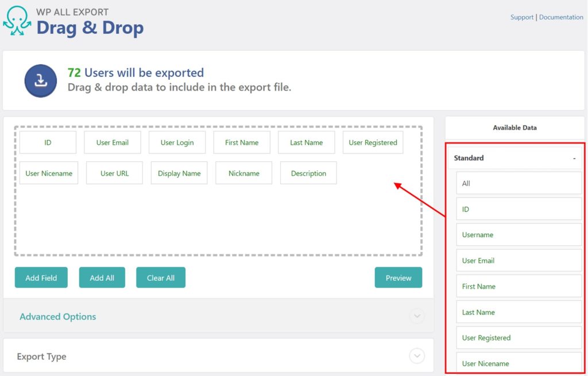Click the Clear All button
The width and height of the screenshot is (588, 376).
click(x=160, y=277)
